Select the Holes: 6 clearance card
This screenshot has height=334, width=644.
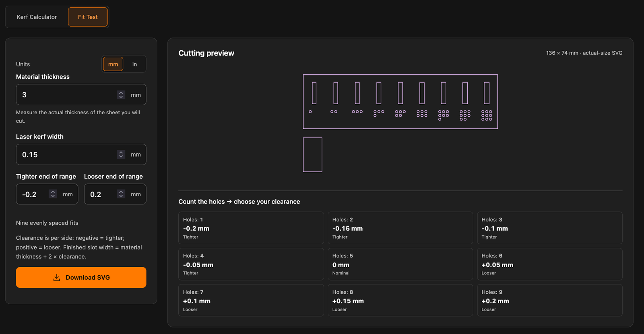pos(550,264)
